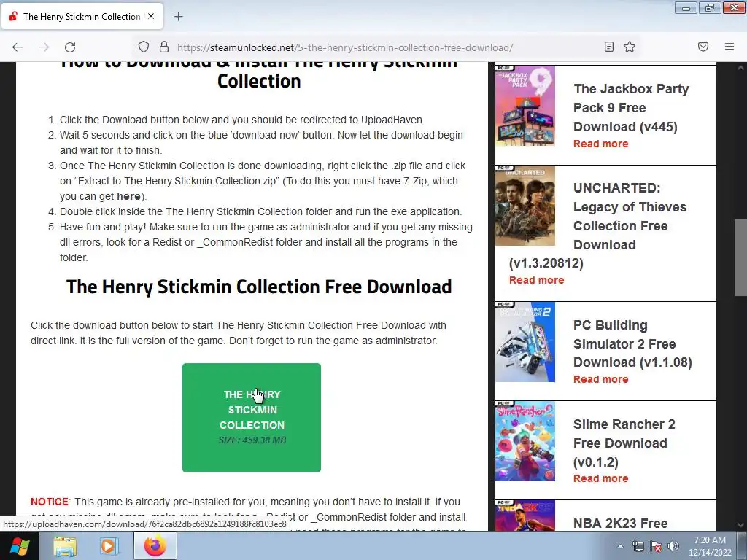Toggle reader view icon in address bar

point(608,47)
